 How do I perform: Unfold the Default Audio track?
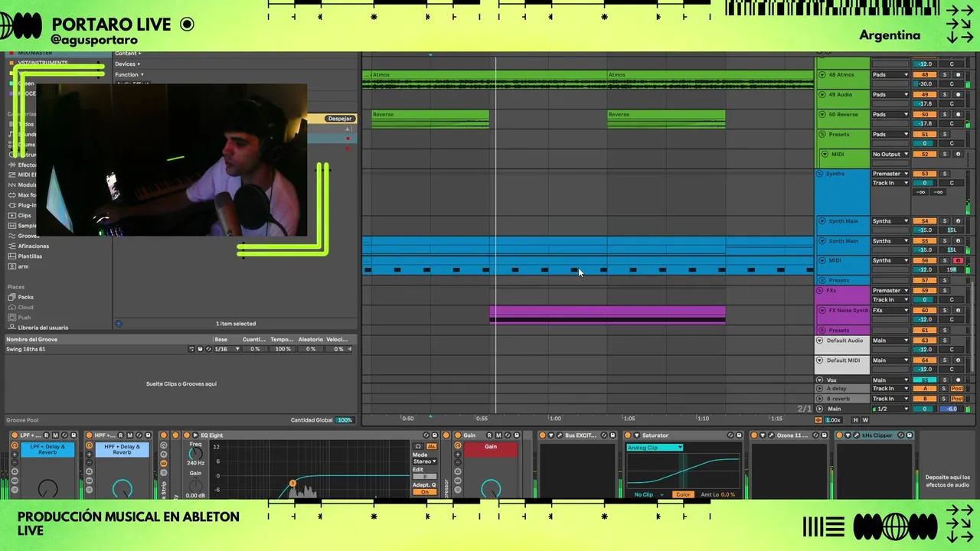819,341
